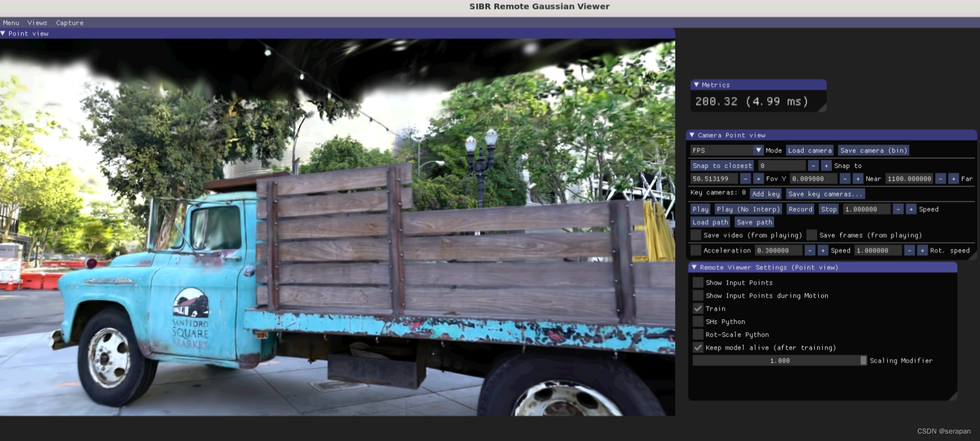Open the Menu menu

point(11,23)
